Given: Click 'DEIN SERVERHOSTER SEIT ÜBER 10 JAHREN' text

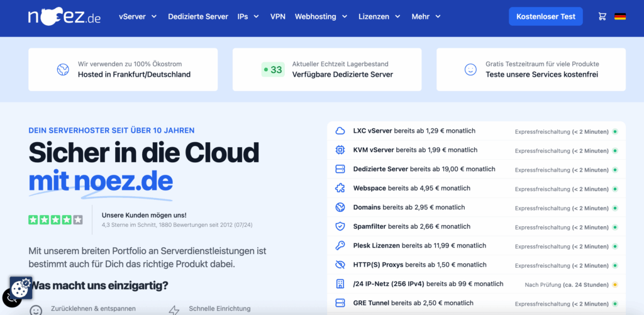Looking at the screenshot, I should point(111,131).
